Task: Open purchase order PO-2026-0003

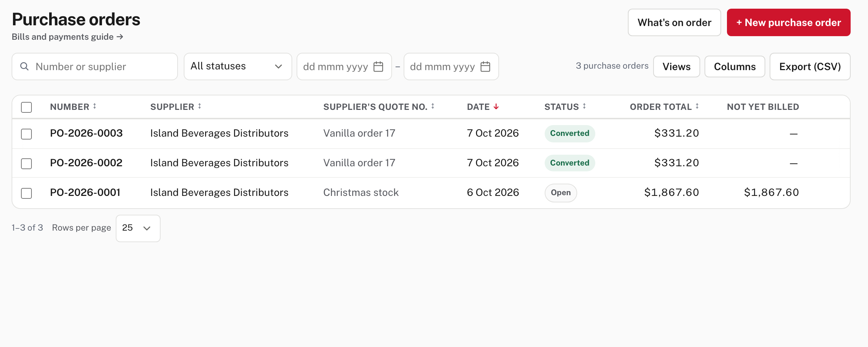Action: pyautogui.click(x=86, y=133)
